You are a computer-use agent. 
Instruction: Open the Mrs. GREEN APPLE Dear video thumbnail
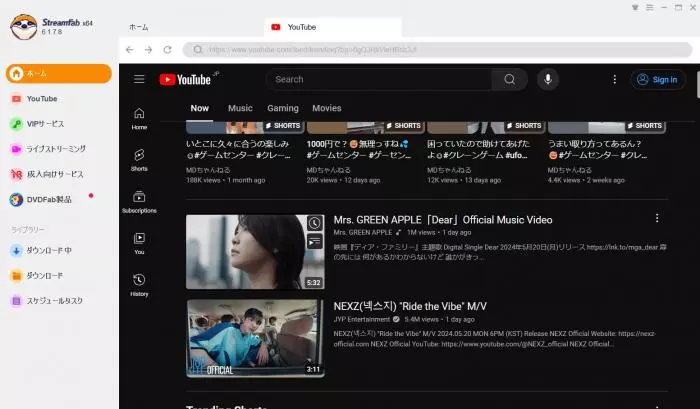coord(255,252)
